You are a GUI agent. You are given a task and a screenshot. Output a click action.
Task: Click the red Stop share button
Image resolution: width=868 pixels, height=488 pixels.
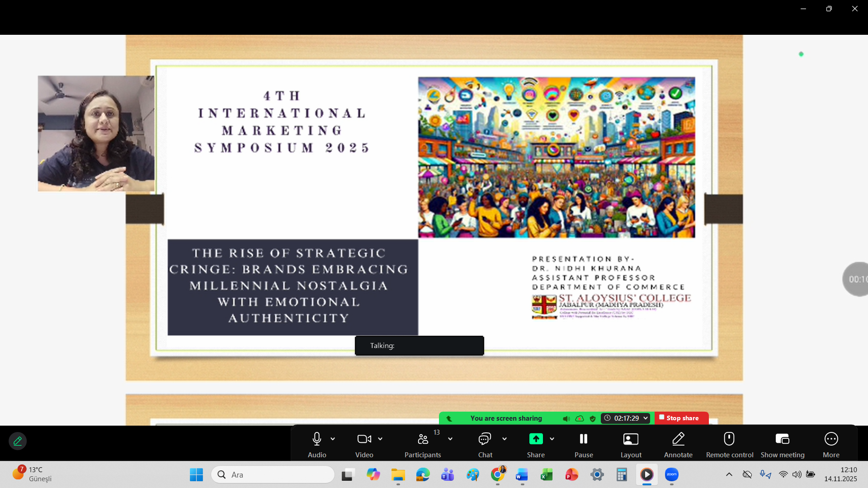pos(681,418)
